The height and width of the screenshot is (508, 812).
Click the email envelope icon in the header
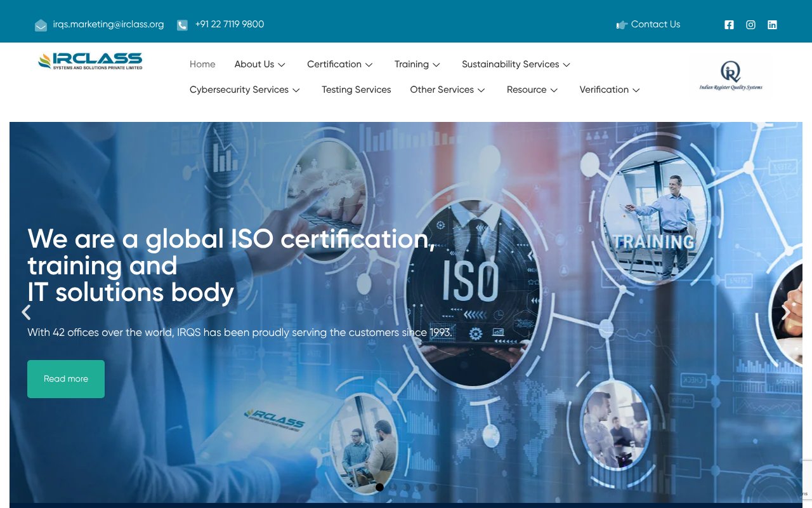click(x=41, y=25)
